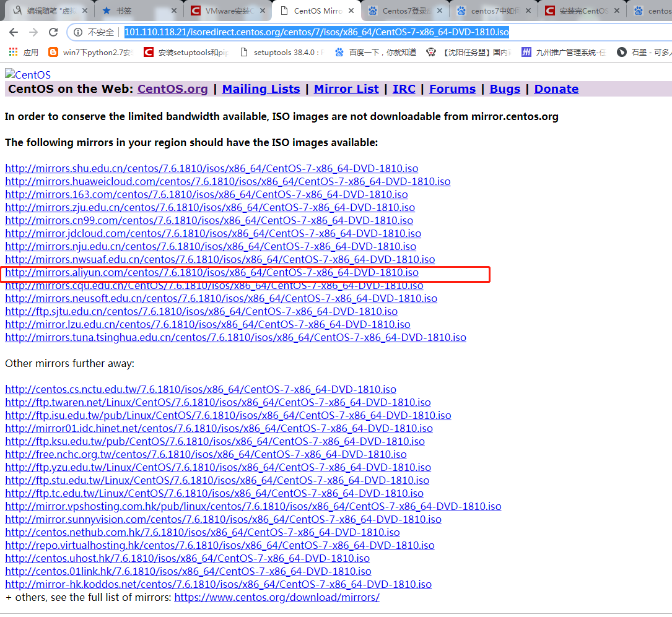Download from mirrors.neusoft.edu.cn link

coord(221,298)
